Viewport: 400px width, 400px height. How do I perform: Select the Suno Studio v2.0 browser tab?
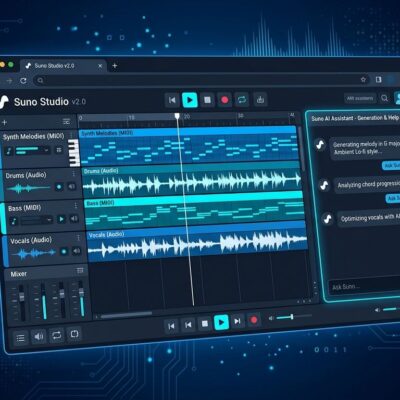tap(63, 66)
